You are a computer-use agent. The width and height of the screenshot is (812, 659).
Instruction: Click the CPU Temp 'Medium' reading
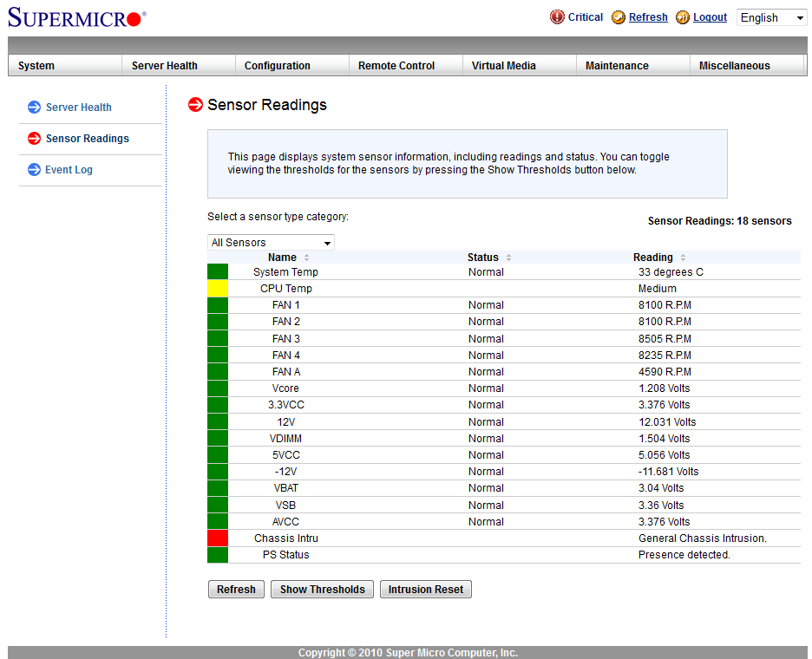658,289
